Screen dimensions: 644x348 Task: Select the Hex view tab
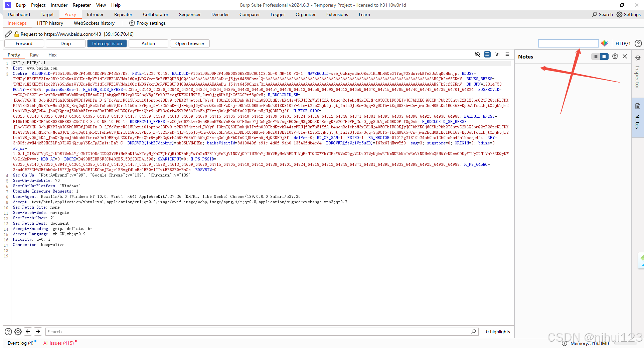52,55
